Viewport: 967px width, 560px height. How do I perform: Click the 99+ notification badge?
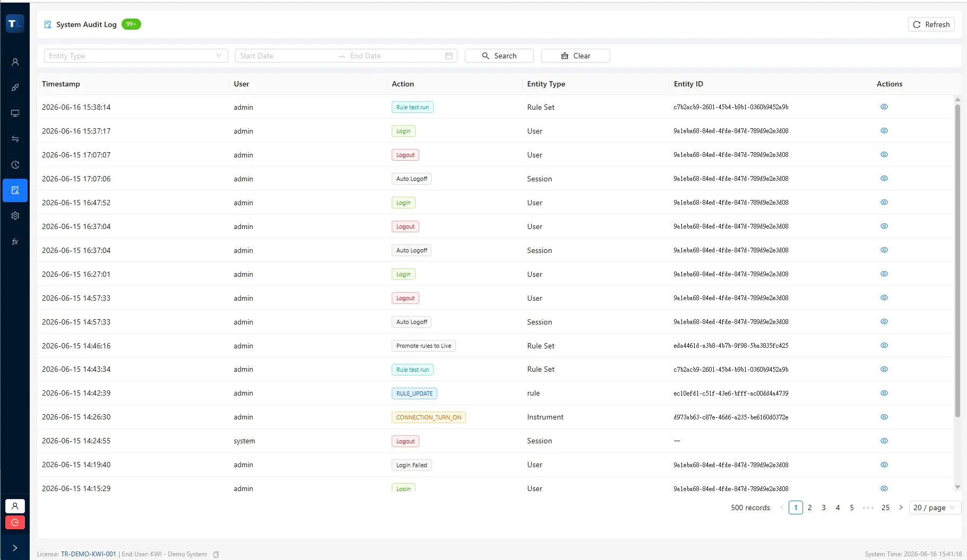click(131, 24)
